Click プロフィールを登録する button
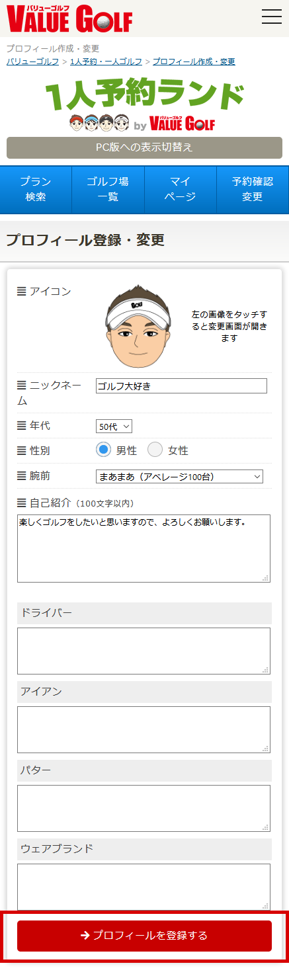Viewport: 289px width, 980px height. coord(144,936)
